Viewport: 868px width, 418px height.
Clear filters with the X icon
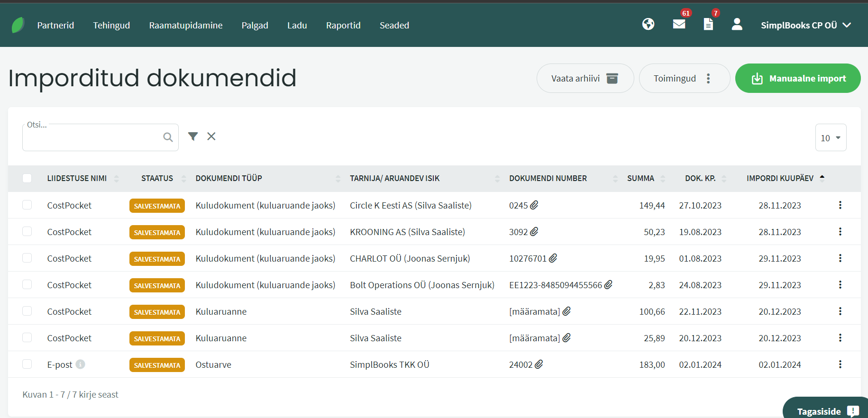(211, 136)
